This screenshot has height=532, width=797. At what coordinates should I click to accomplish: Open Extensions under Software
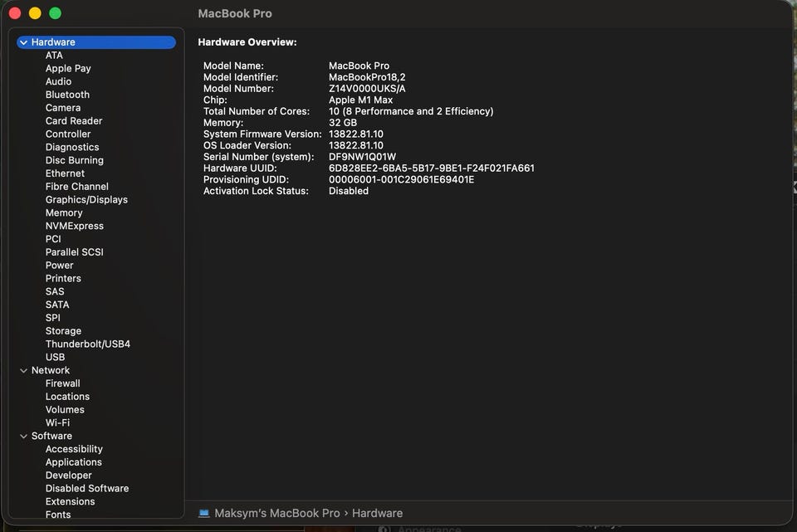tap(70, 501)
